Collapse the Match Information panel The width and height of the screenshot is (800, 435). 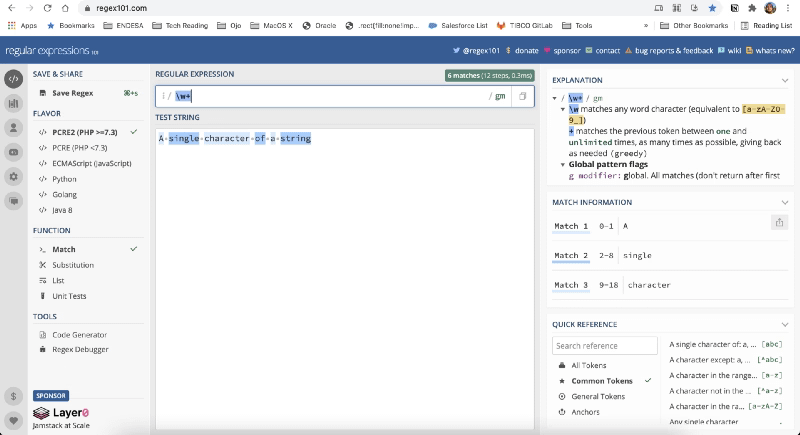784,202
